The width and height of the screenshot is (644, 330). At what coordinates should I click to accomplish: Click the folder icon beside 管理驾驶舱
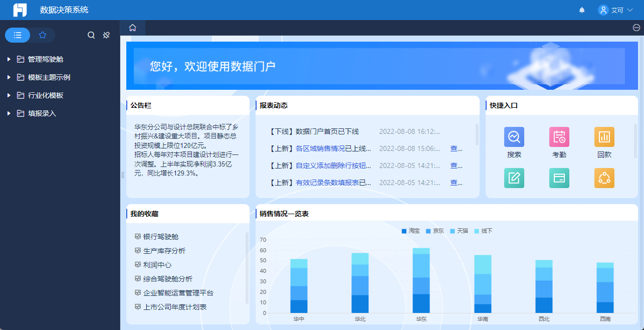(21, 59)
